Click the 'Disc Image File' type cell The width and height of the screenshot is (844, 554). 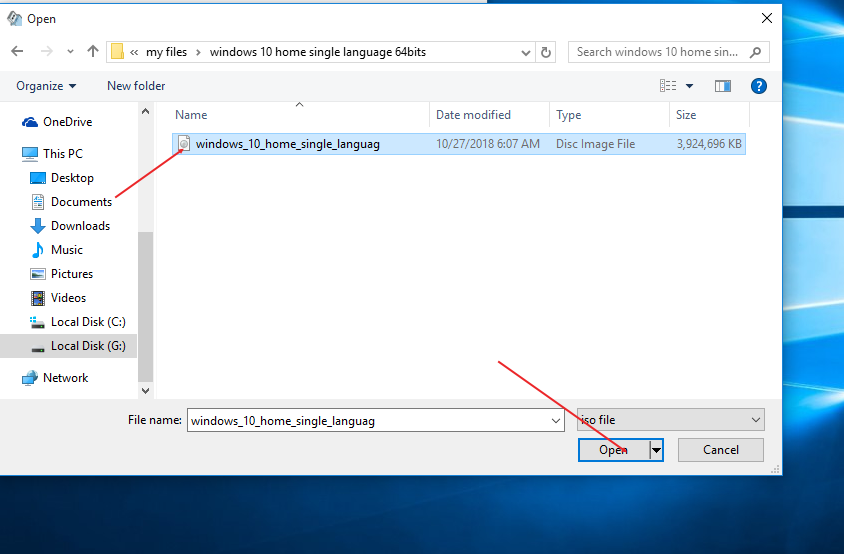click(x=595, y=144)
